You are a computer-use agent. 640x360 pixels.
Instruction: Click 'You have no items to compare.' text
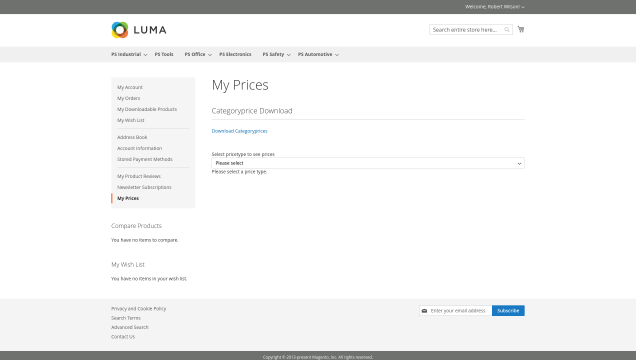coord(145,240)
